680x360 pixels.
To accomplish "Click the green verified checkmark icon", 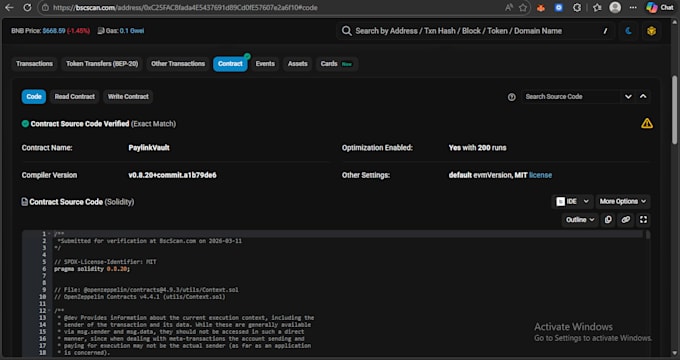I will coord(25,124).
